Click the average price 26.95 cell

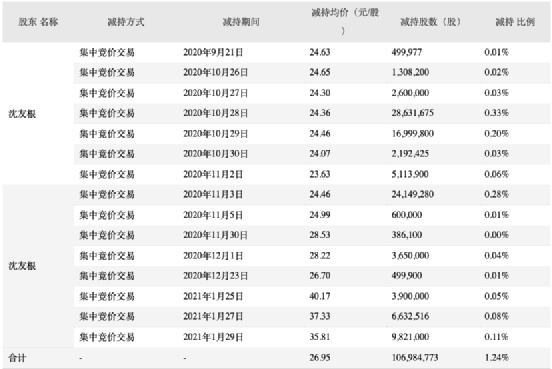click(x=320, y=358)
